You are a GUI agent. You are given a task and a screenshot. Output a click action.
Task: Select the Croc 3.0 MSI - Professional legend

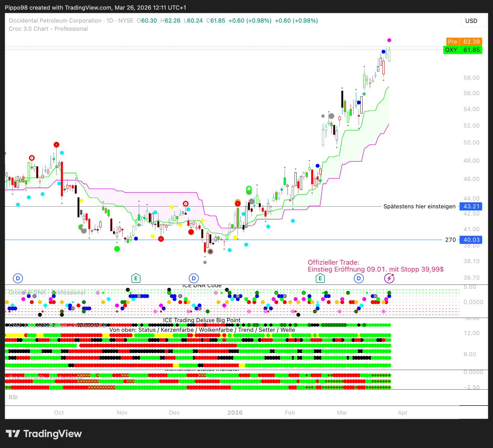[46, 378]
